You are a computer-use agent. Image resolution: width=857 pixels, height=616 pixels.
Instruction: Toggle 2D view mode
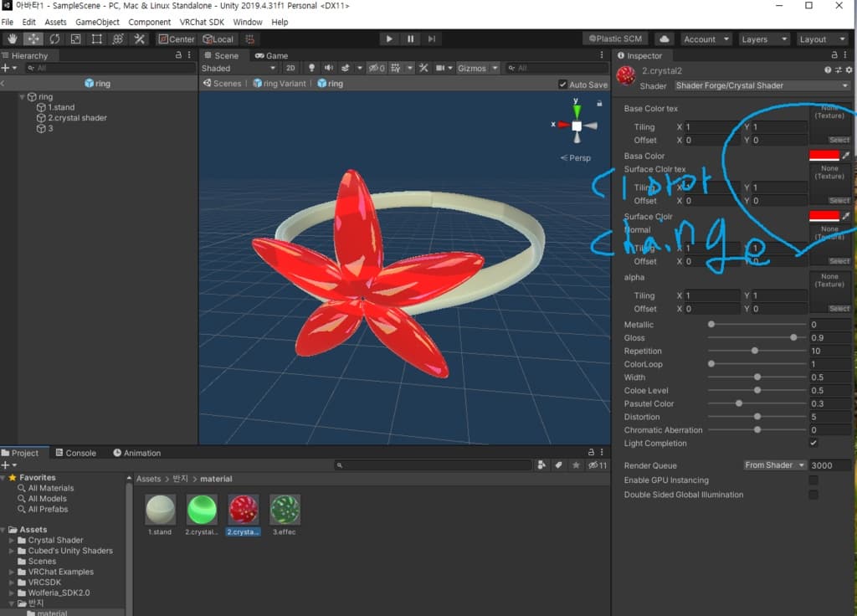290,68
